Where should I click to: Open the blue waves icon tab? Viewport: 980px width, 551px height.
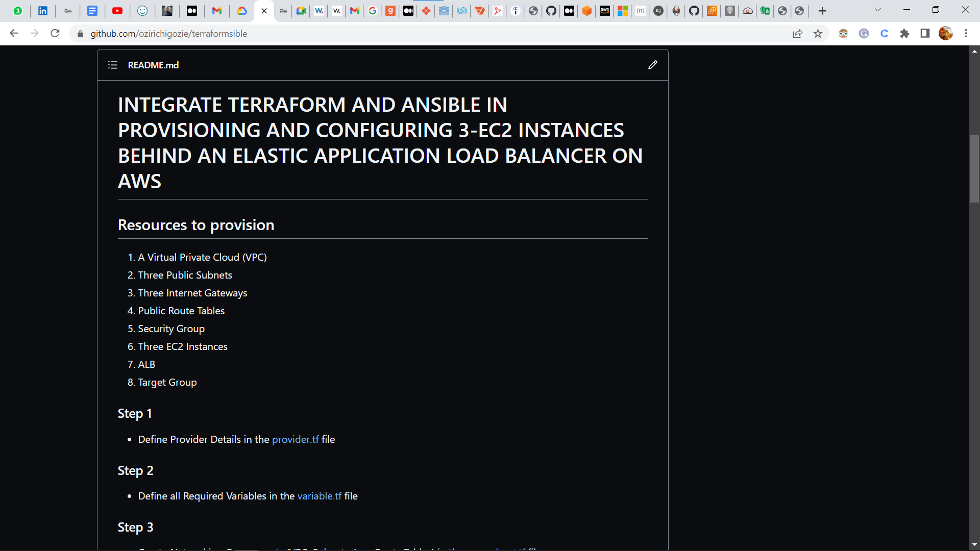[x=444, y=11]
